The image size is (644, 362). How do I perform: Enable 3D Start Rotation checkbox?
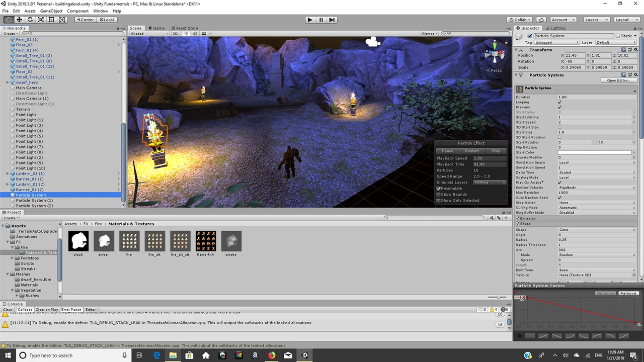click(559, 137)
